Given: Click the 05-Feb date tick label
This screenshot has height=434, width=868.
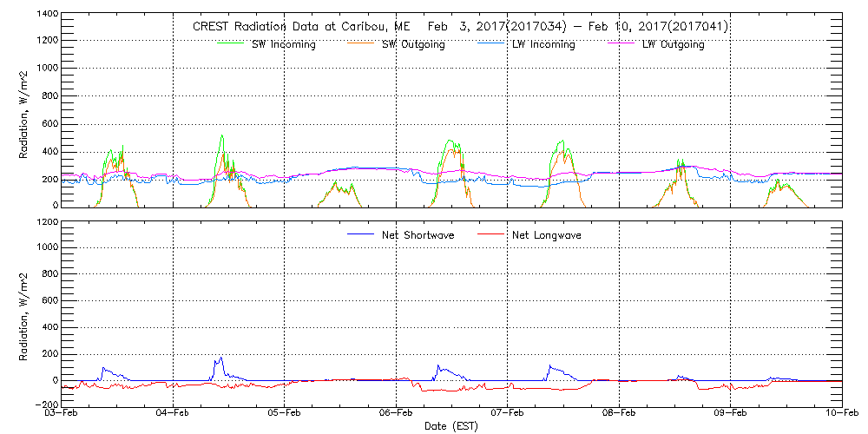Looking at the screenshot, I should click(x=285, y=414).
